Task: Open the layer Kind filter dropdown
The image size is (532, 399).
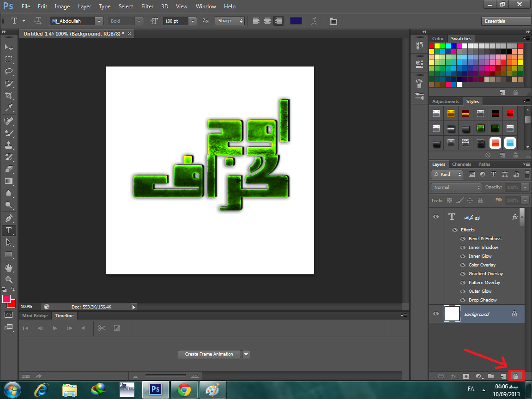Action: [x=447, y=175]
